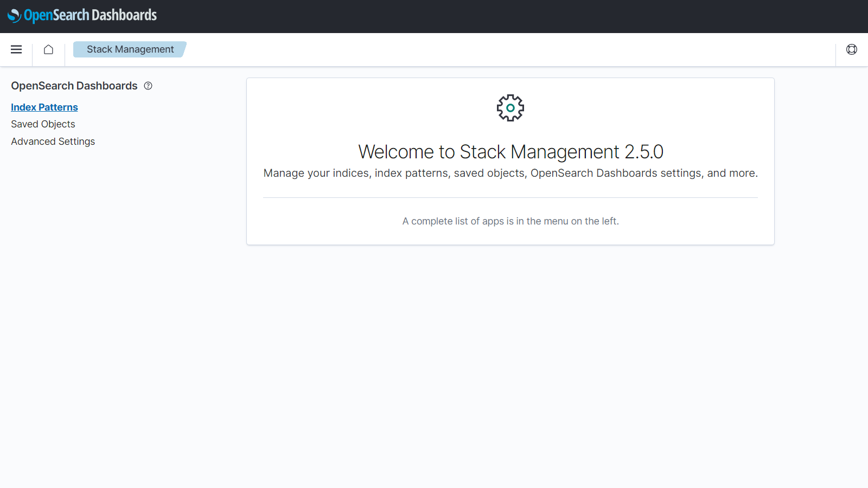Click empty area of dark header bar
Viewport: 868px width, 488px height.
pos(488,16)
